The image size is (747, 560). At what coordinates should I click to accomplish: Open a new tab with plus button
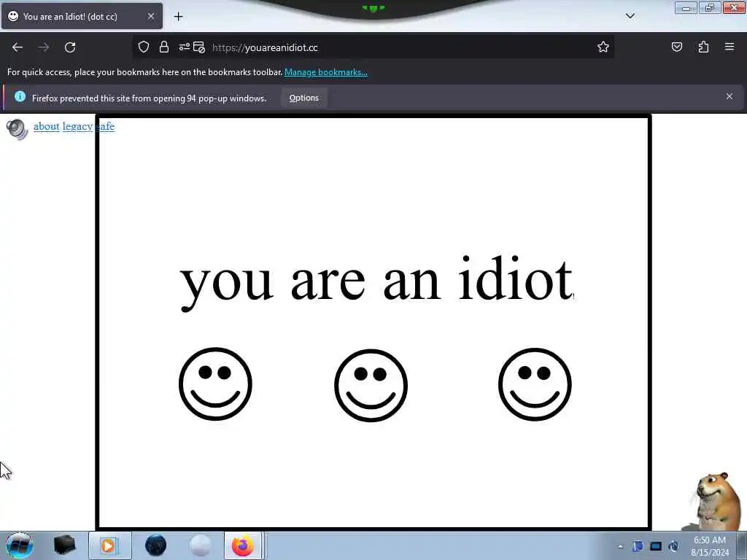tap(178, 17)
